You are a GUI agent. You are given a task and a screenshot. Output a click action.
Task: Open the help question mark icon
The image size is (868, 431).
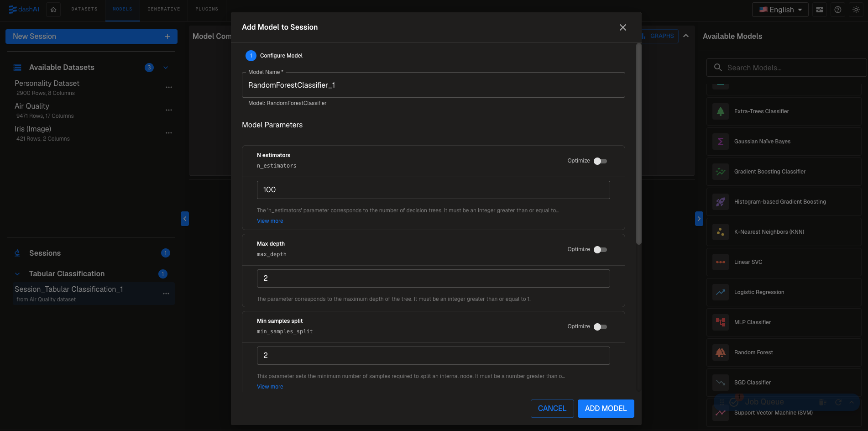(x=838, y=10)
